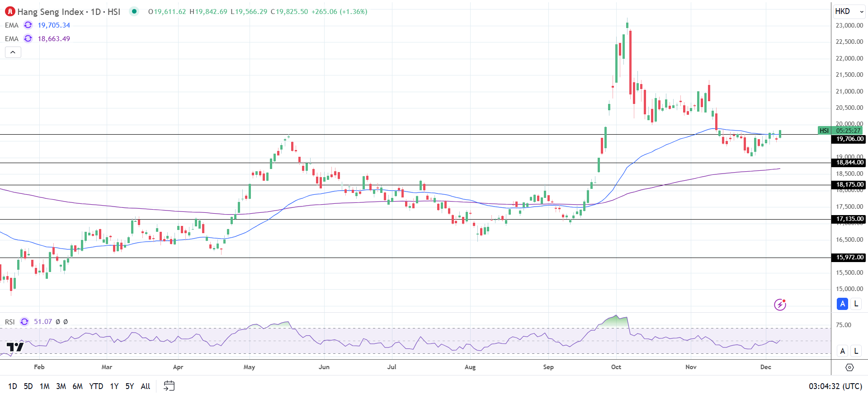Click the 18,844.00 horizontal line label
Screen dimensions: 868x394
point(849,163)
